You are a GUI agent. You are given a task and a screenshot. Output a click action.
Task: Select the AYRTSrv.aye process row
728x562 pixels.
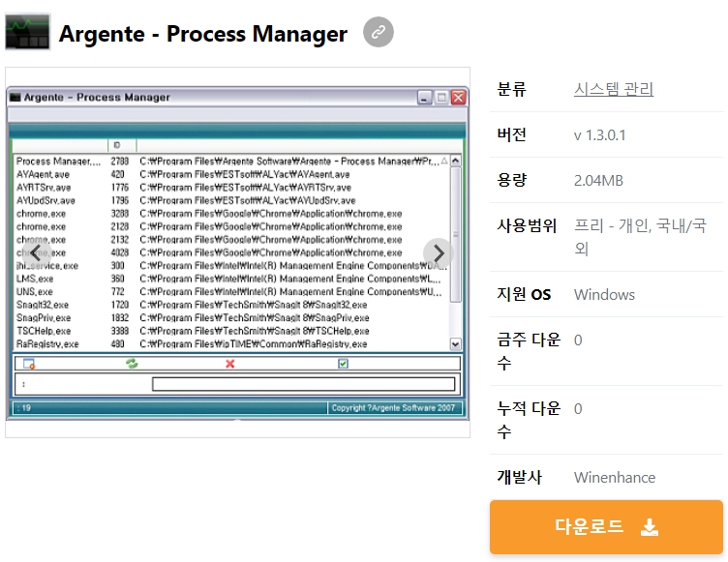[x=230, y=188]
